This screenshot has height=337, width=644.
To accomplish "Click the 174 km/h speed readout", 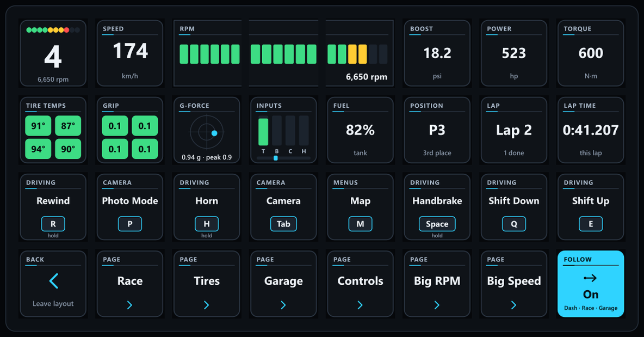I will [130, 51].
